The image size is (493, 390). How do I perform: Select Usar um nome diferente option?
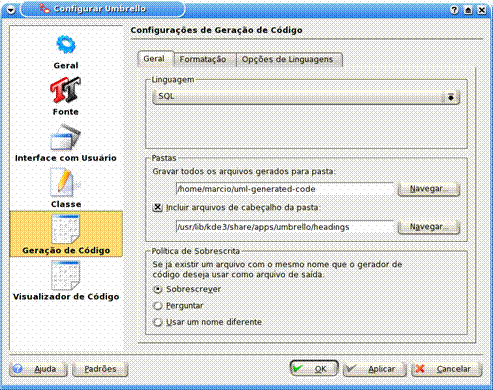pyautogui.click(x=157, y=322)
